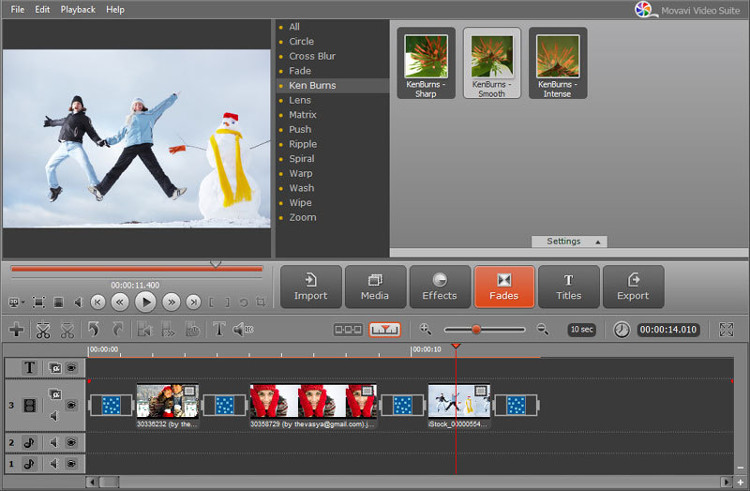Click the 00:00:14.010 duration field

click(668, 329)
